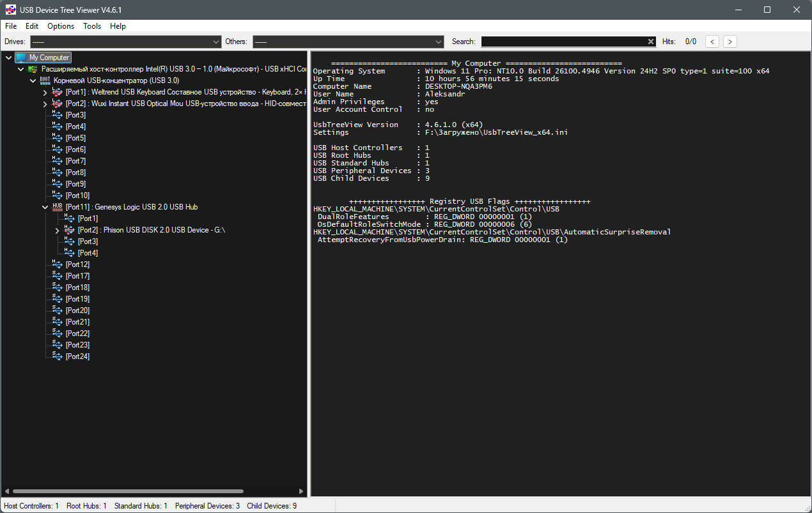This screenshot has height=513, width=812.
Task: Click the root hub icon of Корневой USB-концентратор
Action: coord(45,80)
